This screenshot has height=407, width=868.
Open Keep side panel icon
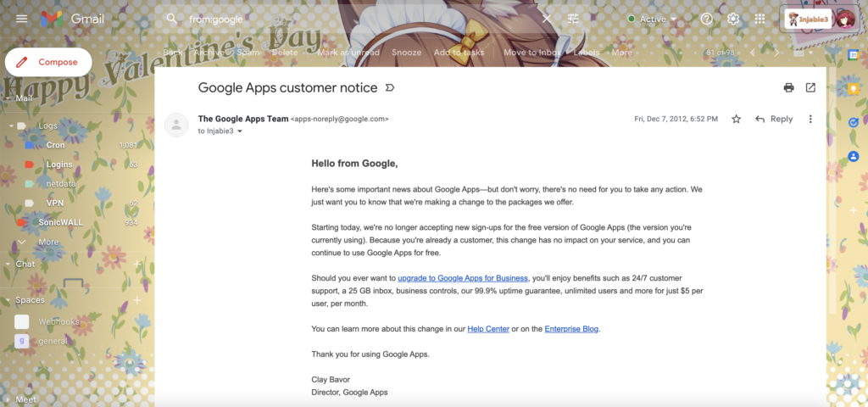[x=854, y=88]
